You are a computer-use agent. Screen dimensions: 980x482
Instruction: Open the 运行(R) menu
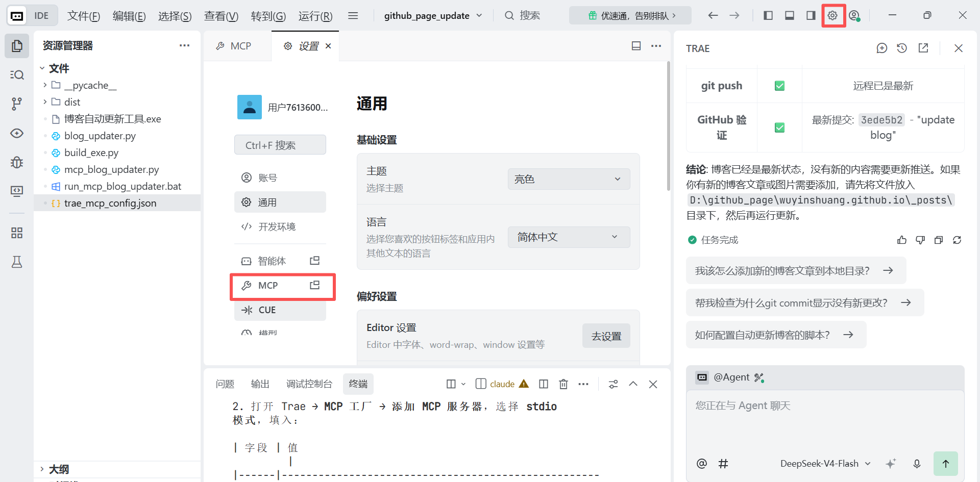(x=315, y=15)
